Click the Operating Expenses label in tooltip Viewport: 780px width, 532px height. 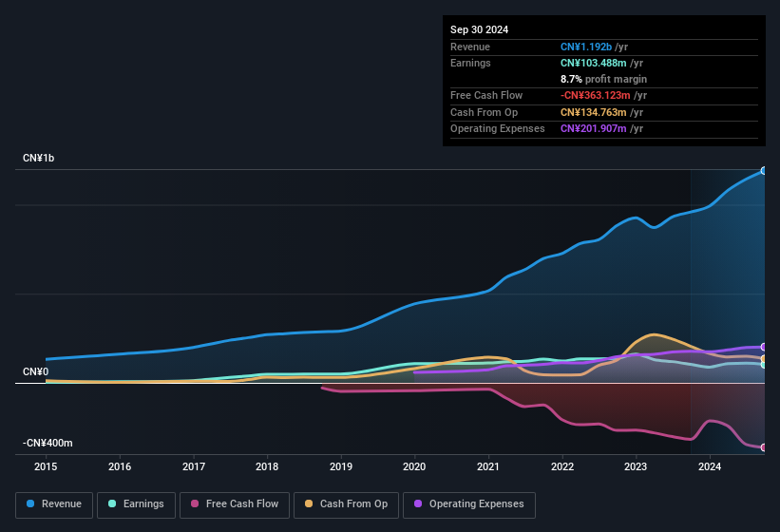(x=498, y=129)
